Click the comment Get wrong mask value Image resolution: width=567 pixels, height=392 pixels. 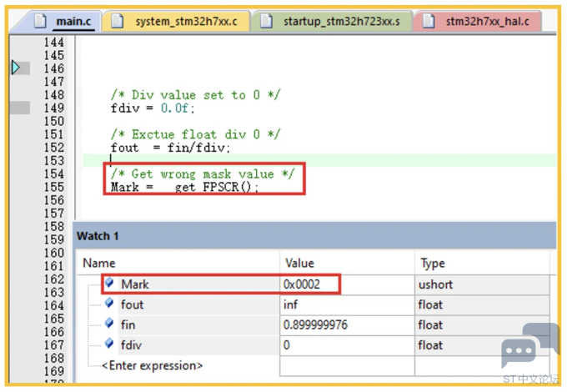point(203,173)
